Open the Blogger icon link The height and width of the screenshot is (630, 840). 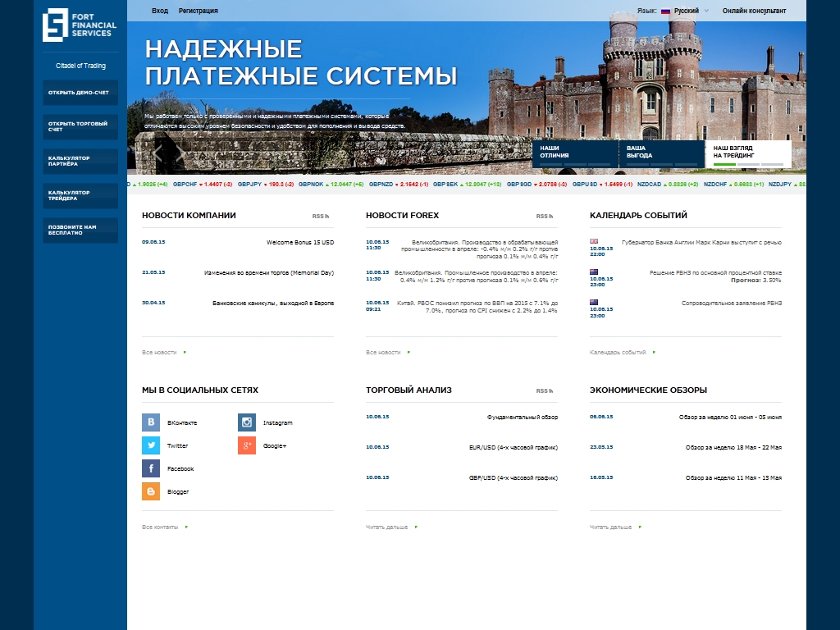pos(151,491)
